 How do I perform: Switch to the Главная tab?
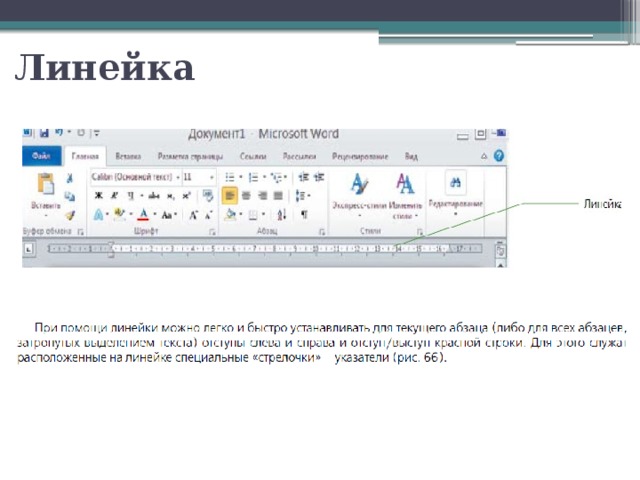coord(85,157)
